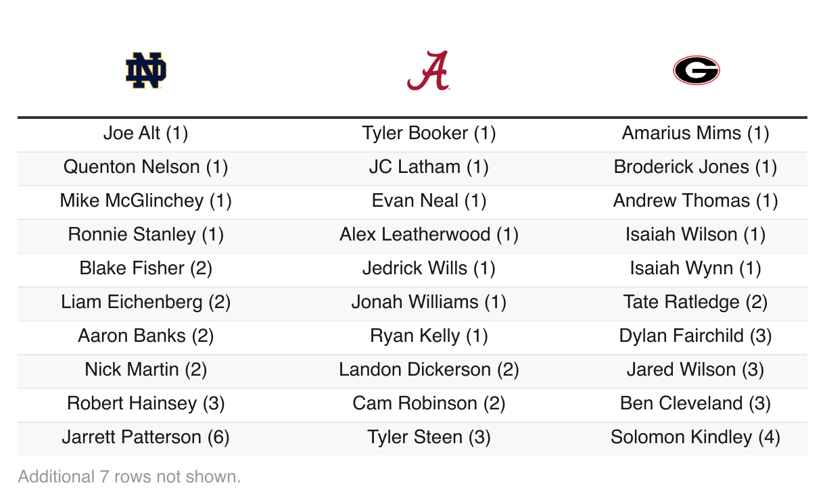This screenshot has height=504, width=825.
Task: Click Broderick Jones (1) entry
Action: [x=695, y=167]
